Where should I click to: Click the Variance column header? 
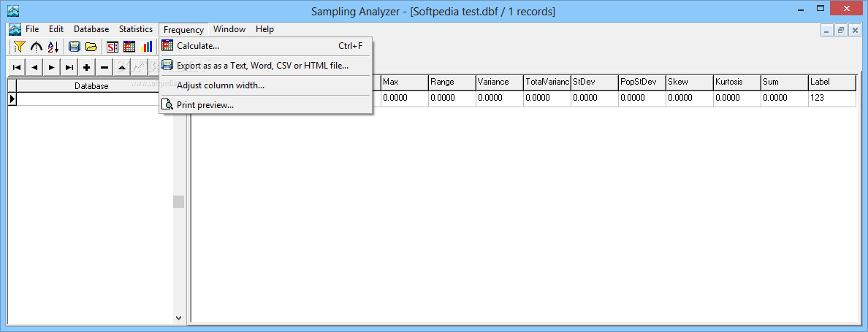tap(499, 82)
